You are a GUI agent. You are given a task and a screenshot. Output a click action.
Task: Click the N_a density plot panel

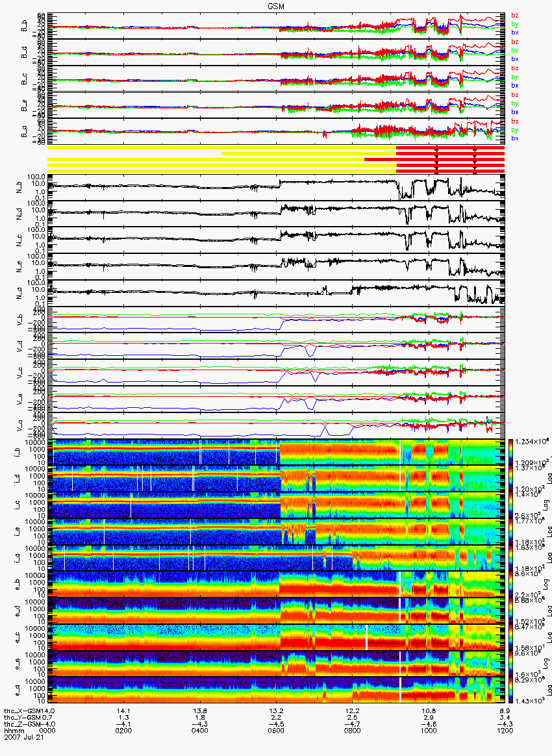(x=276, y=293)
